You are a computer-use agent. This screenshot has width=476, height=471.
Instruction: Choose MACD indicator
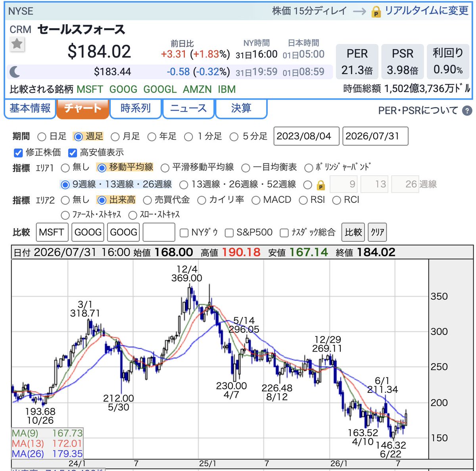click(x=256, y=200)
